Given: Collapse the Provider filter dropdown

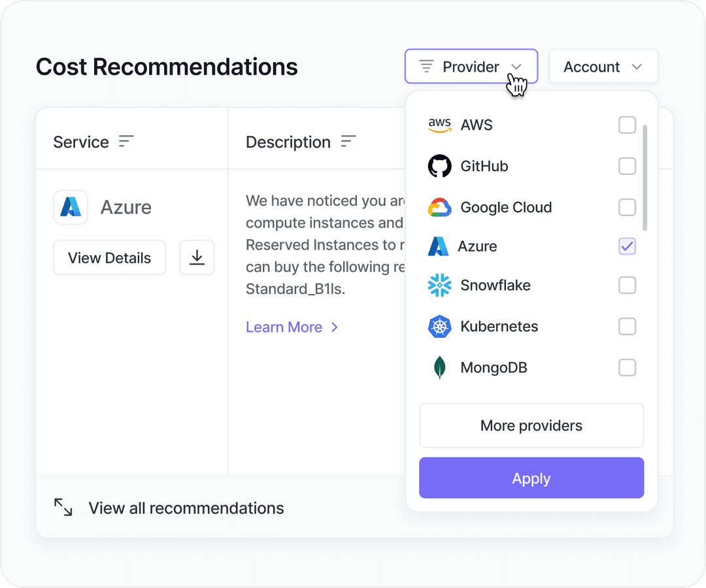Looking at the screenshot, I should [471, 67].
